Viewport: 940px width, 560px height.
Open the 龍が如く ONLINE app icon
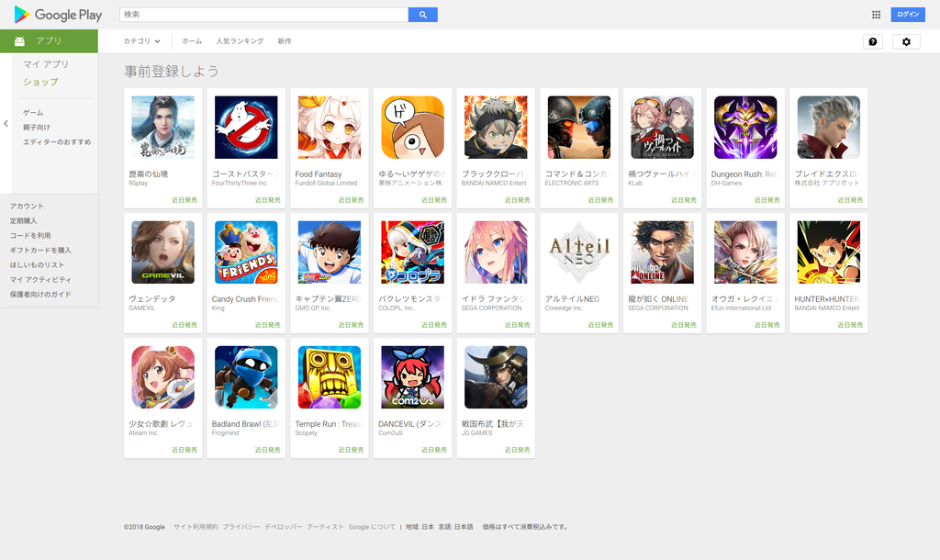tap(663, 252)
